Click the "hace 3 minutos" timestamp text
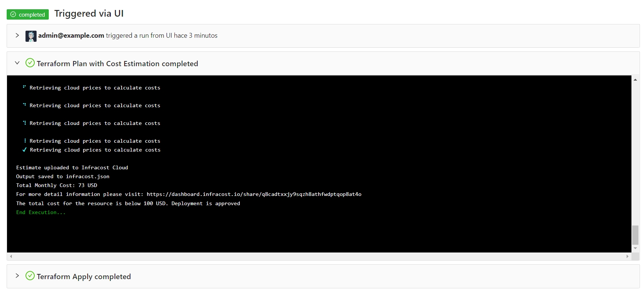Screen dimensions: 644x295 tap(195, 35)
